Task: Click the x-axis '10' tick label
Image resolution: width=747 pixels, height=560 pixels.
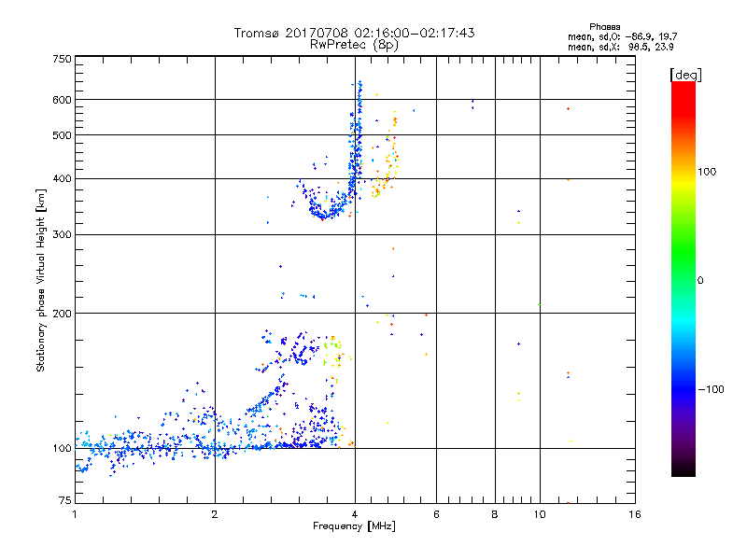Action: (x=540, y=514)
